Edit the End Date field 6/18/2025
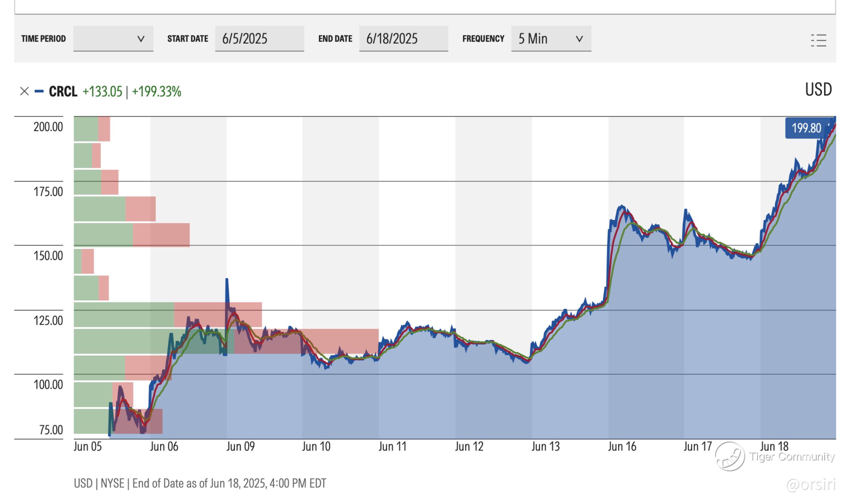Screen dimensions: 853x504 point(403,39)
